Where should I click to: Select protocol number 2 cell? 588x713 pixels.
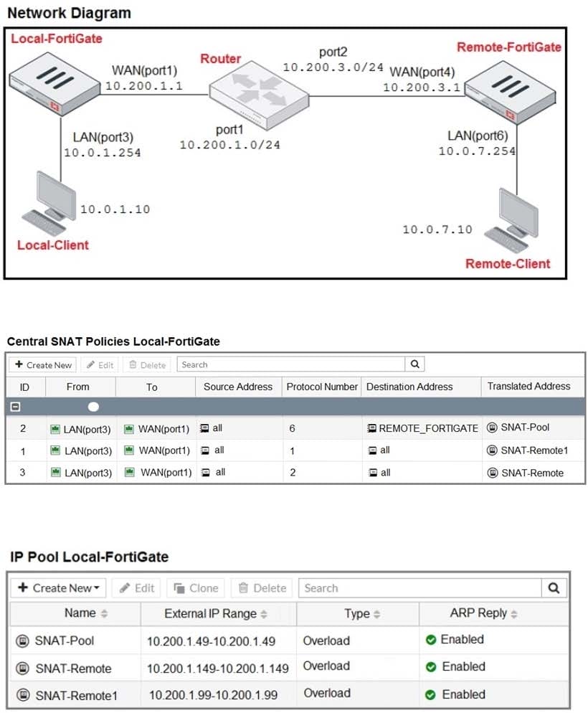[x=293, y=473]
